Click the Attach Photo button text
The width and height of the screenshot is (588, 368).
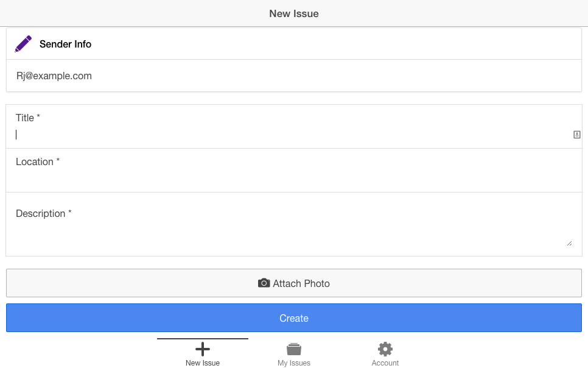(x=301, y=283)
